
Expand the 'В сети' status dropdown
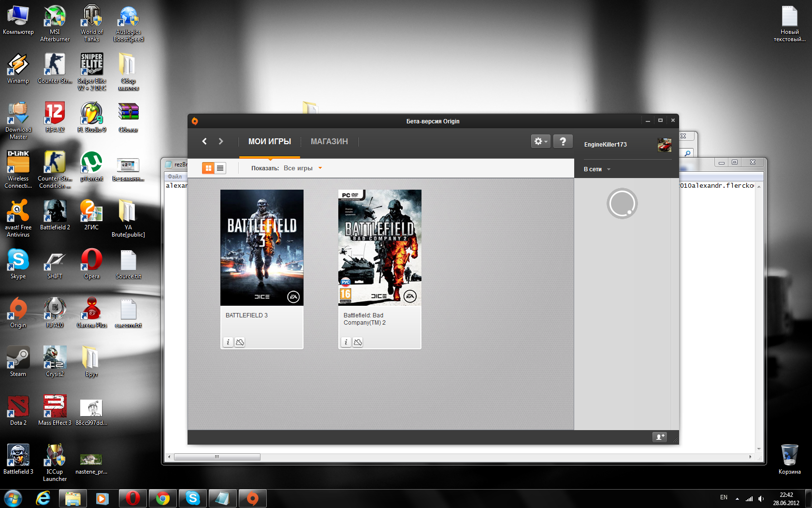(x=597, y=169)
